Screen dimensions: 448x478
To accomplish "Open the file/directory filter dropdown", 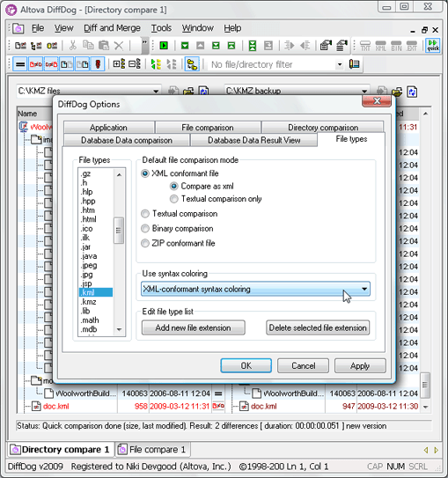I will [x=339, y=64].
